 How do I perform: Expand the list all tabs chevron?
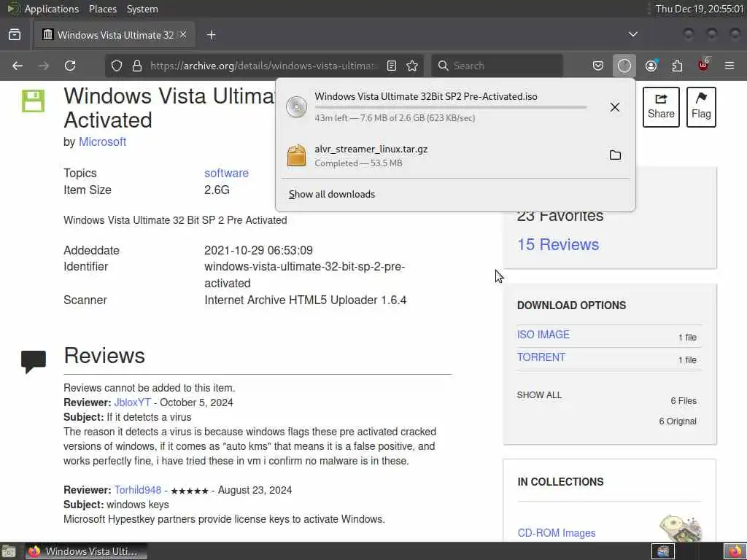[633, 34]
